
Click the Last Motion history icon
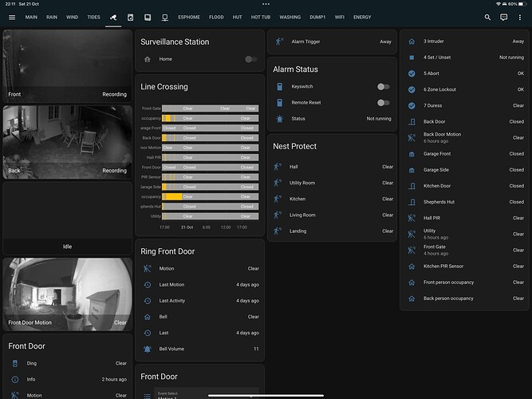[x=147, y=285]
